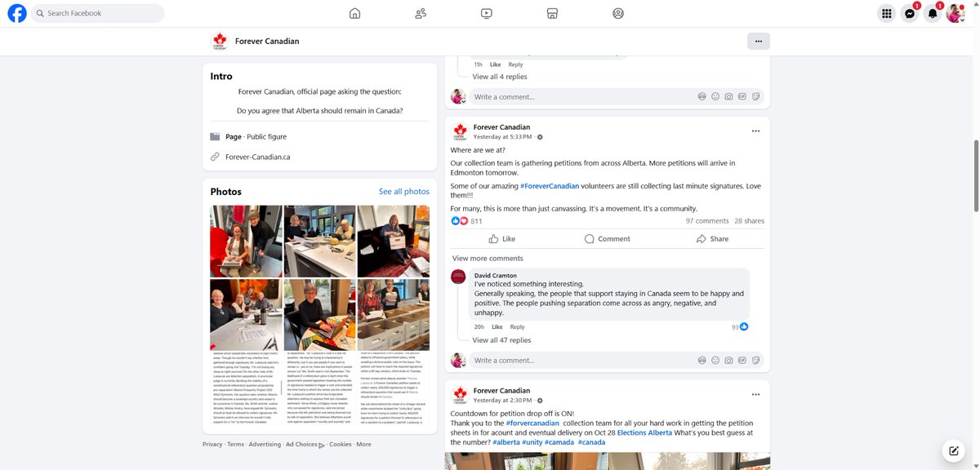
Task: Reply to David Cramton's comment
Action: [517, 327]
